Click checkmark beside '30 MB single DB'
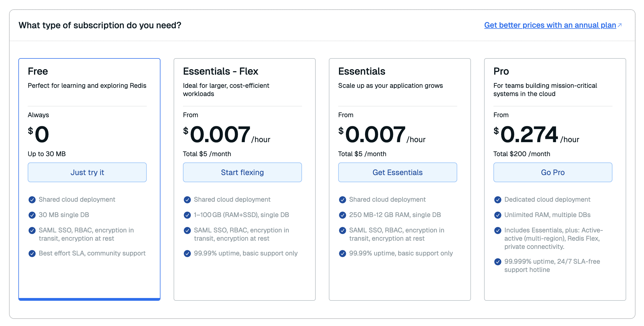The height and width of the screenshot is (326, 644). tap(32, 215)
